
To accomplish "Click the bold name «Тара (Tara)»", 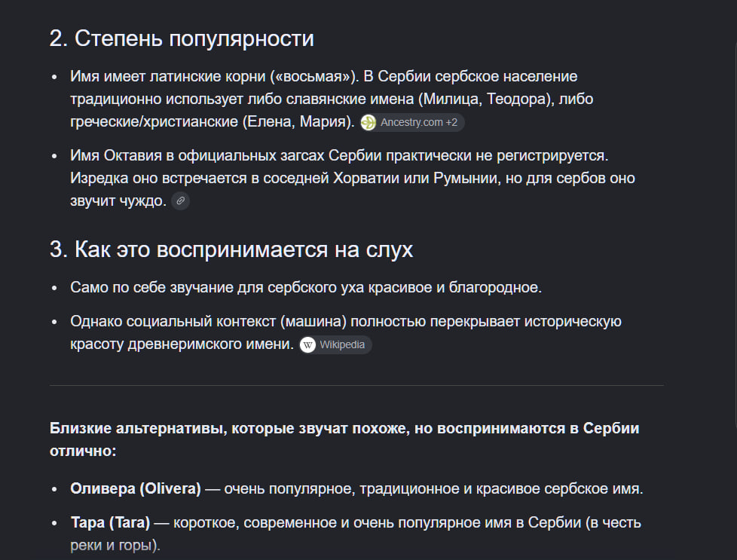I will click(110, 522).
